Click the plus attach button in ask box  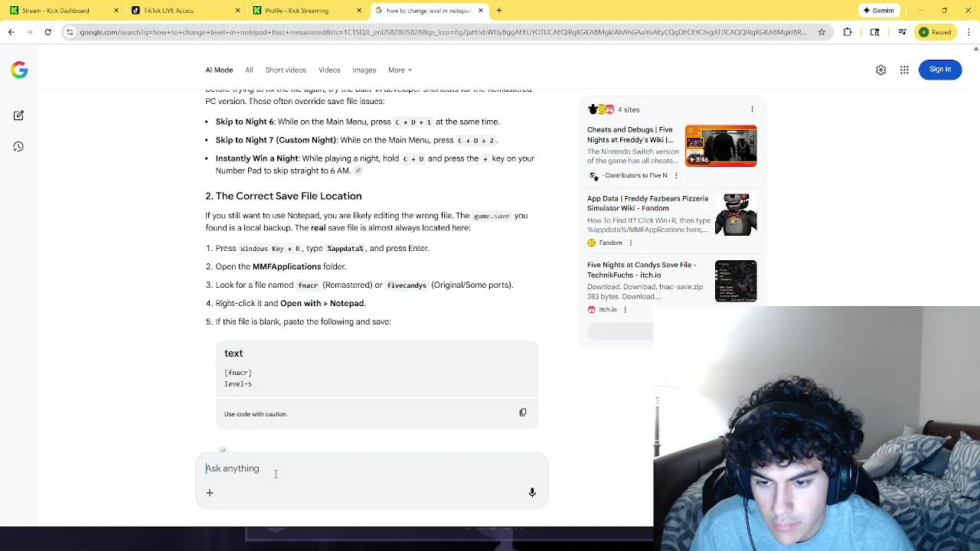(x=210, y=493)
